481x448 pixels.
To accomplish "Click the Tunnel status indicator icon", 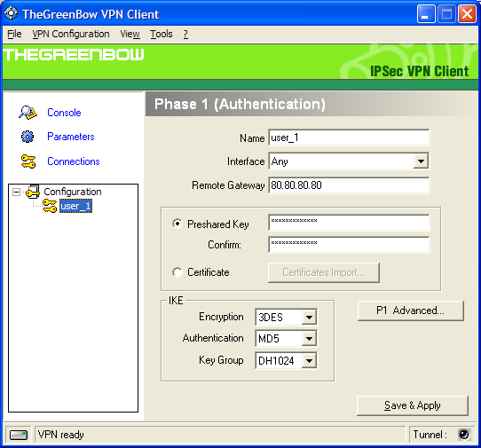I will pyautogui.click(x=463, y=434).
